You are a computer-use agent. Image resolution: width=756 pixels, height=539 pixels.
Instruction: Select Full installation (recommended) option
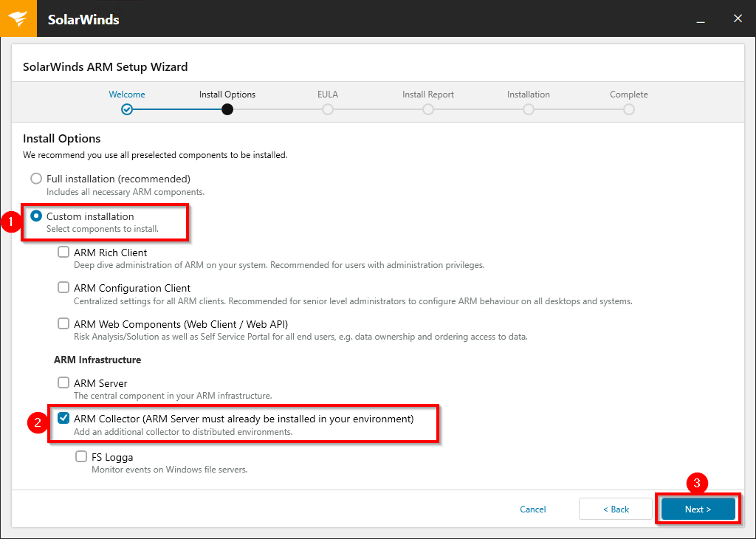36,179
